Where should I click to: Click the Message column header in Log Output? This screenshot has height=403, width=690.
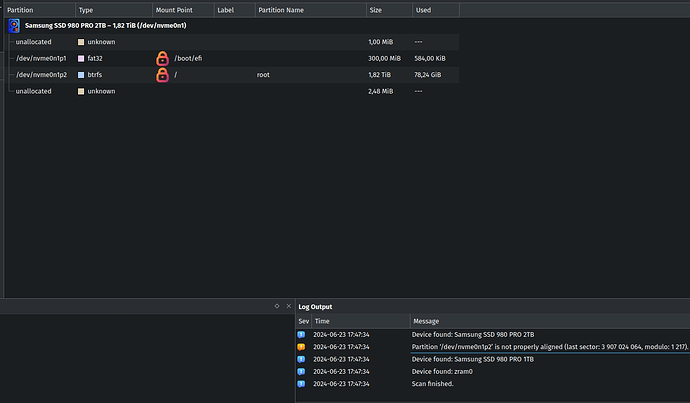[550, 321]
